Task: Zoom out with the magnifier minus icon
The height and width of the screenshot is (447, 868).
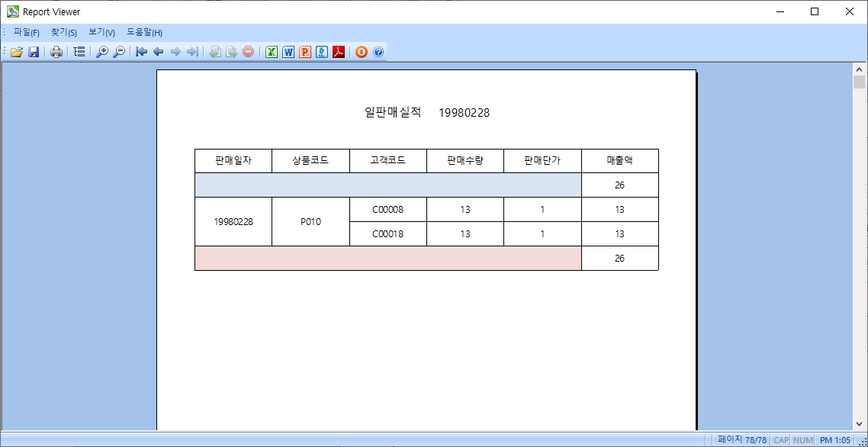Action: tap(118, 52)
